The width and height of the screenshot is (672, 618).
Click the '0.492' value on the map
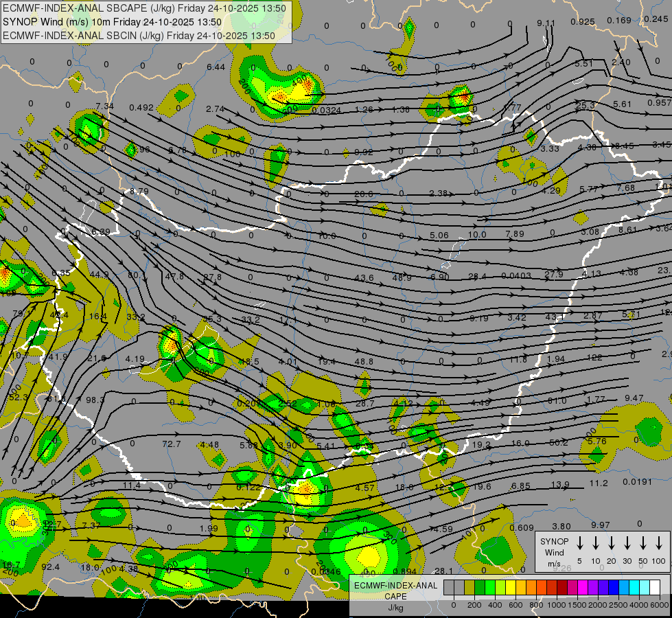[141, 107]
